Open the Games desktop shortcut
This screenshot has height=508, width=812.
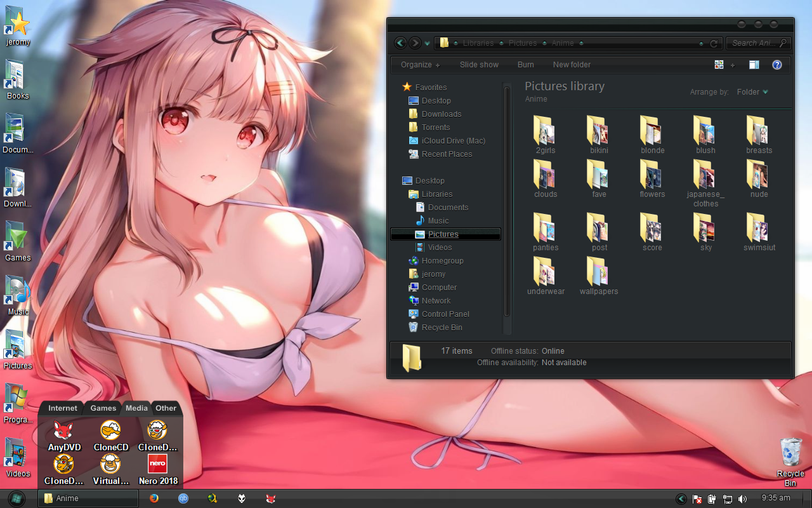(18, 242)
